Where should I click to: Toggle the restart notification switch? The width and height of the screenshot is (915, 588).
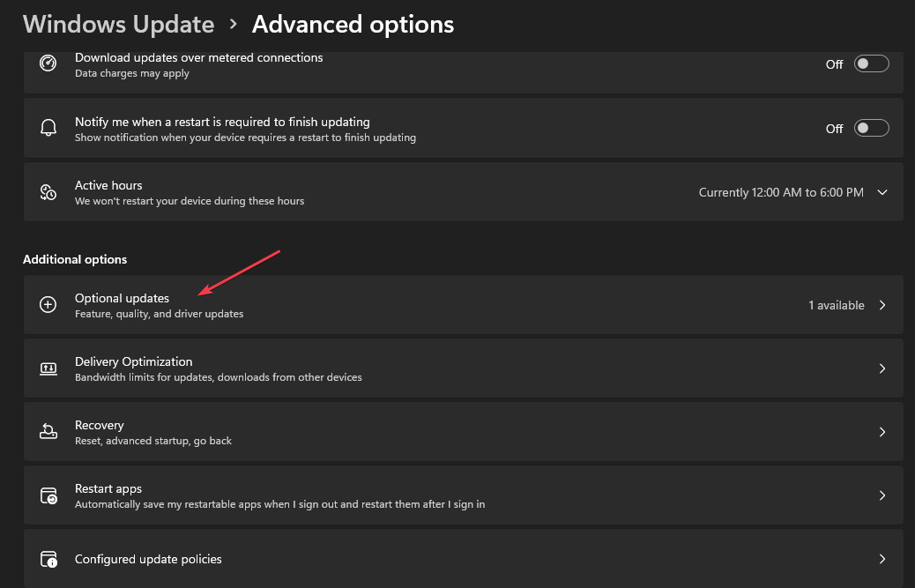pyautogui.click(x=871, y=128)
